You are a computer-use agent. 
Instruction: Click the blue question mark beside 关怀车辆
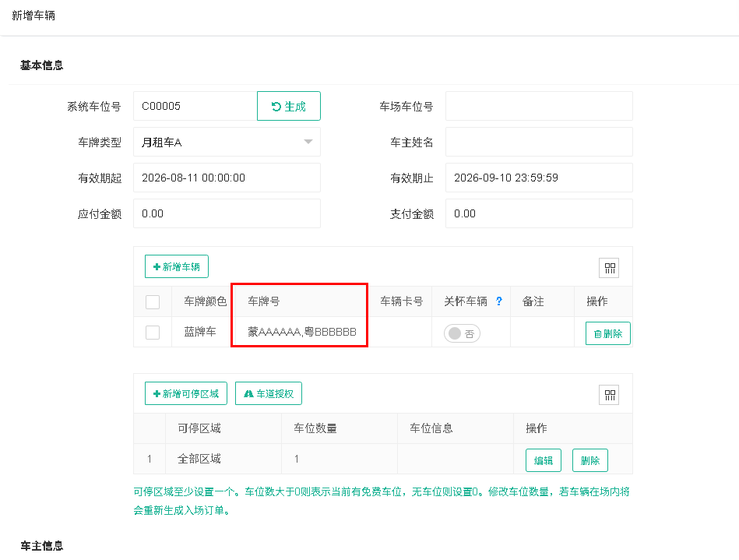point(499,301)
